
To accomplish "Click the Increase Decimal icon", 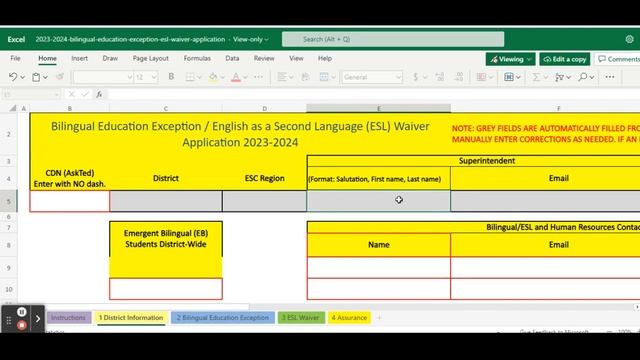I will point(440,77).
